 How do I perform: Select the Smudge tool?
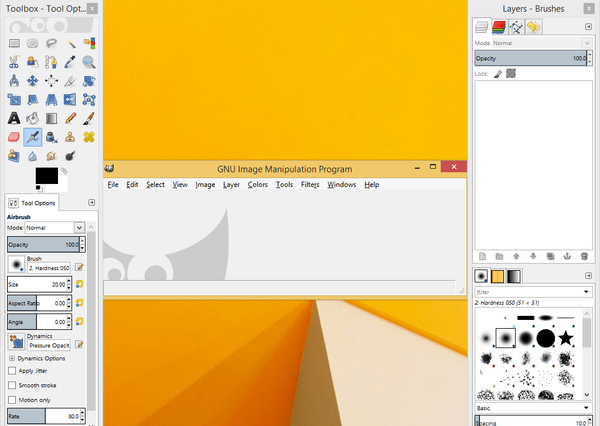click(x=51, y=156)
